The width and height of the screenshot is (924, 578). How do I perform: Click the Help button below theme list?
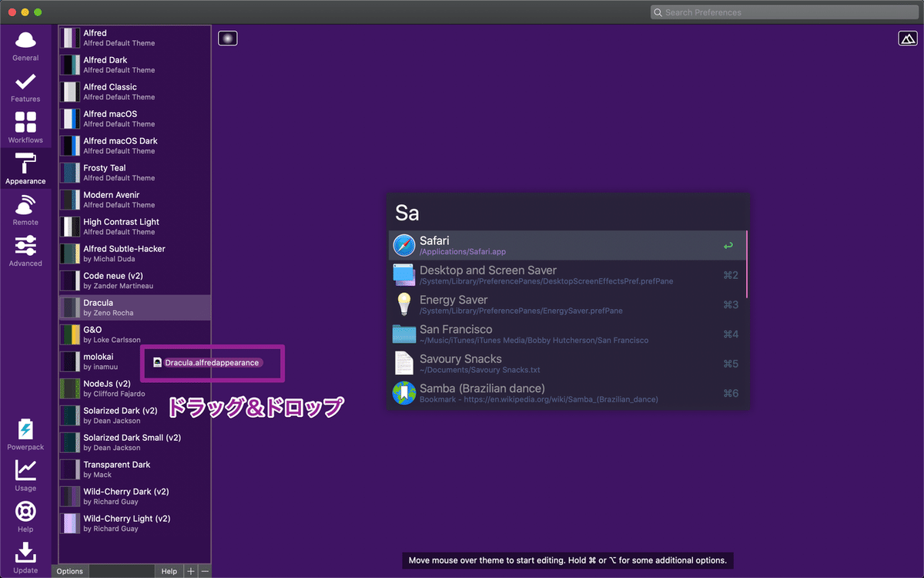point(169,571)
